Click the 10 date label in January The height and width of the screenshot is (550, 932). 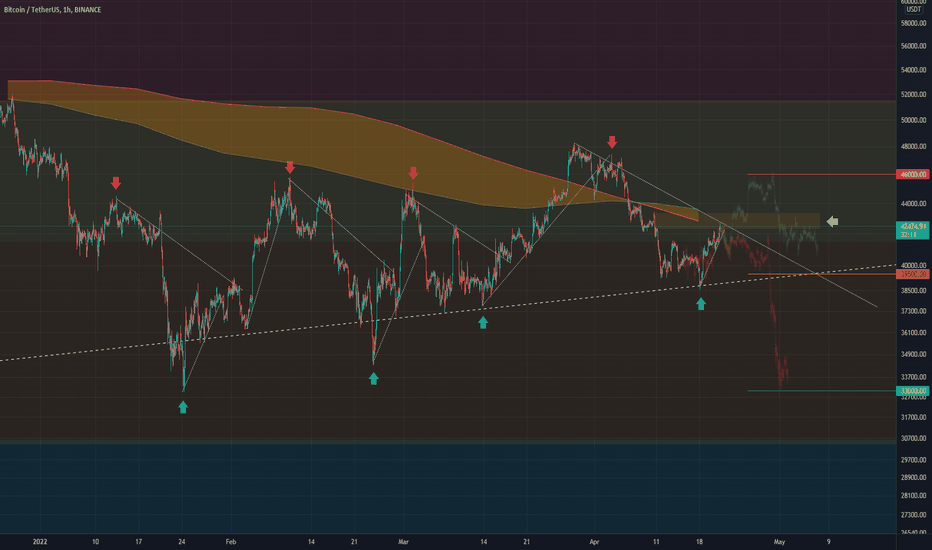tap(96, 542)
